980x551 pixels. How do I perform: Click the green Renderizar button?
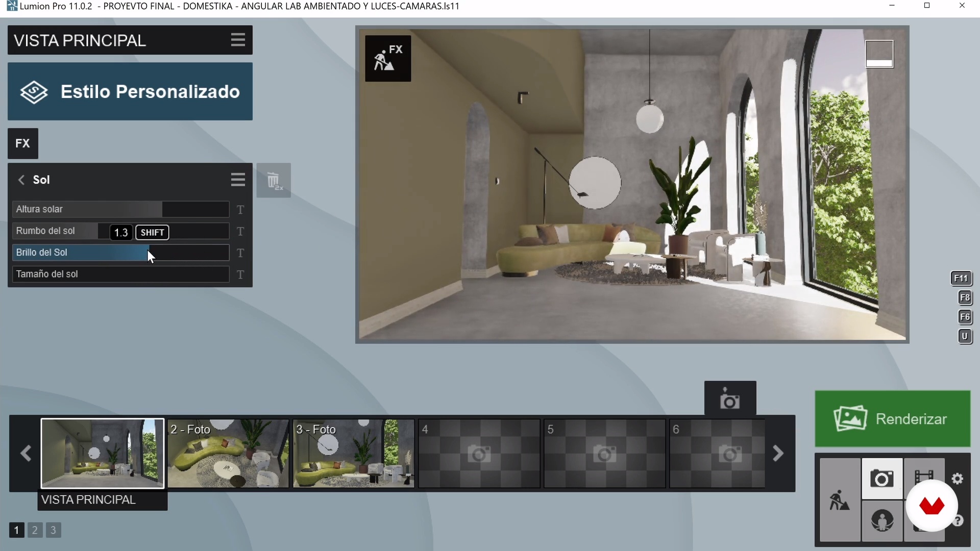[x=893, y=419]
